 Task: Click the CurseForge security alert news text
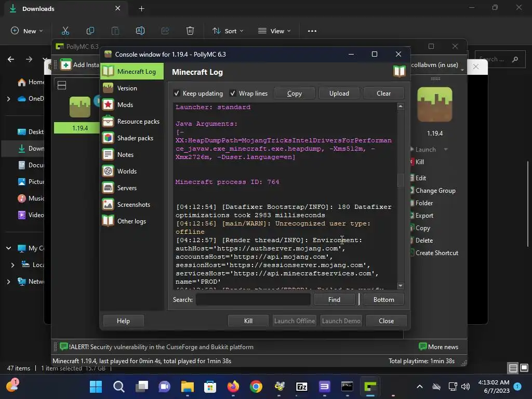[x=161, y=347]
